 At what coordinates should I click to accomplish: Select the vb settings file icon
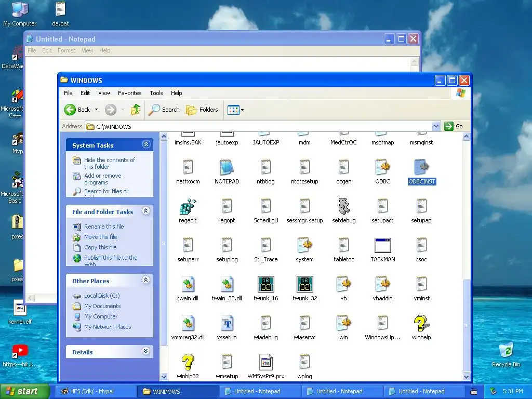pyautogui.click(x=344, y=284)
